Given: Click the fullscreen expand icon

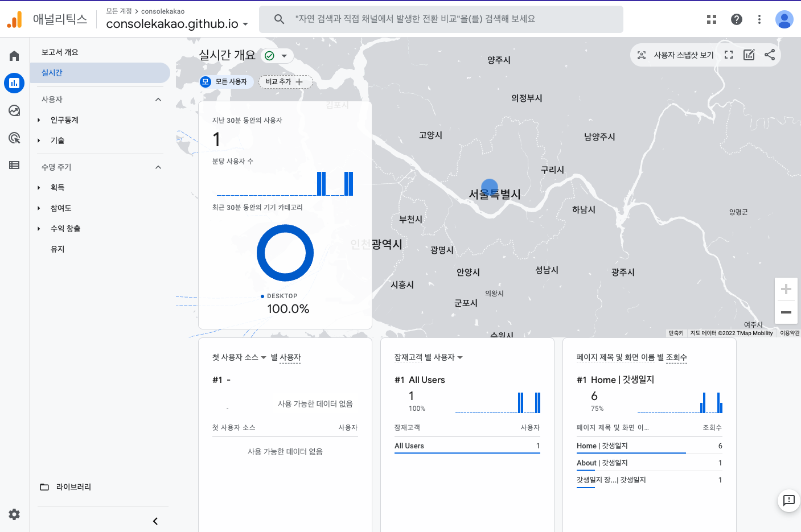Looking at the screenshot, I should (x=729, y=55).
